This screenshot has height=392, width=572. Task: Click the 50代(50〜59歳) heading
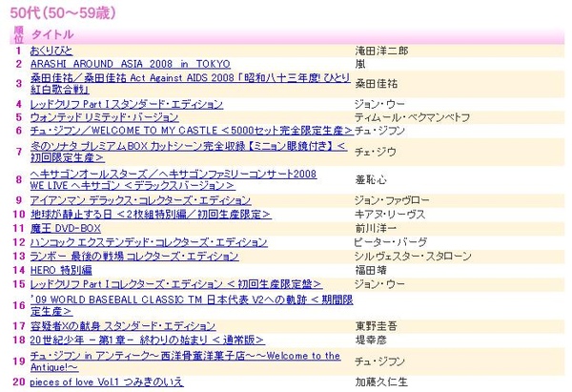63,12
